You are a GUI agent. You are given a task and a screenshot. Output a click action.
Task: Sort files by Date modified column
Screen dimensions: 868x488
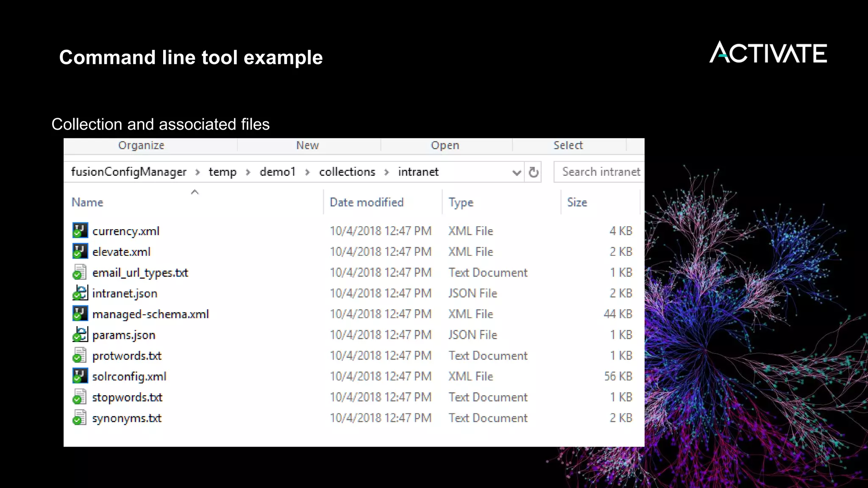[367, 202]
